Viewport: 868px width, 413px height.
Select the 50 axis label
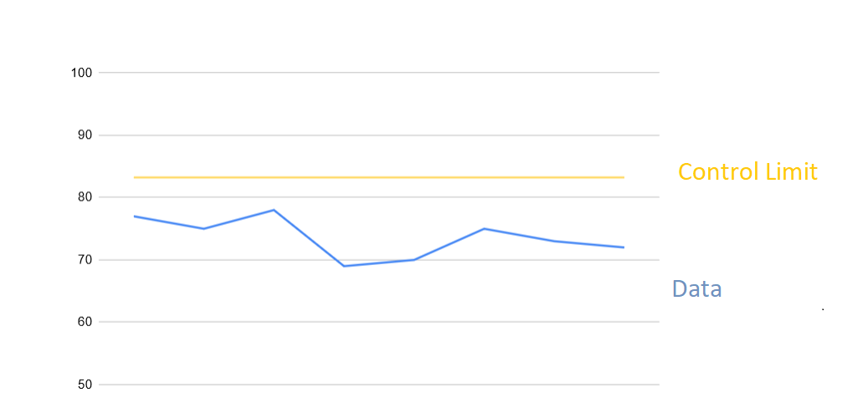point(85,385)
